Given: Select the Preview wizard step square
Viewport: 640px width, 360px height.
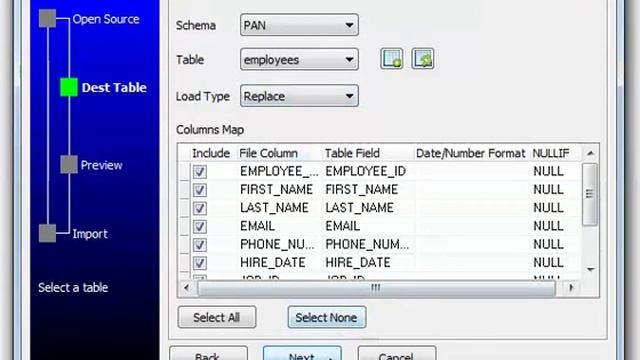Looking at the screenshot, I should pos(69,164).
